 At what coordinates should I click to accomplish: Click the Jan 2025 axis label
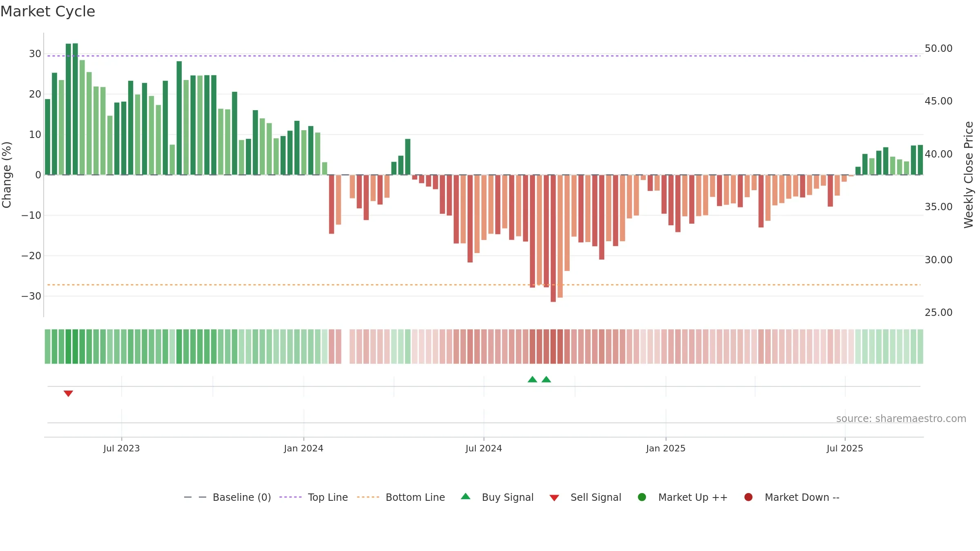tap(666, 448)
